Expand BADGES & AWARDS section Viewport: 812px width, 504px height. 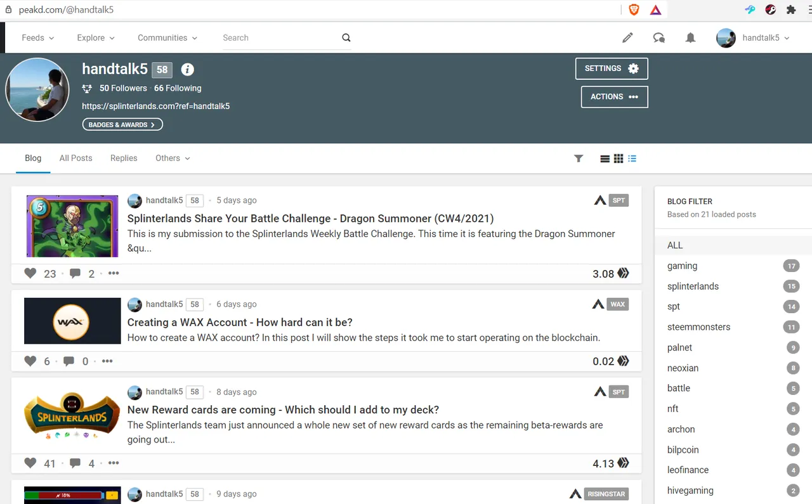tap(122, 125)
